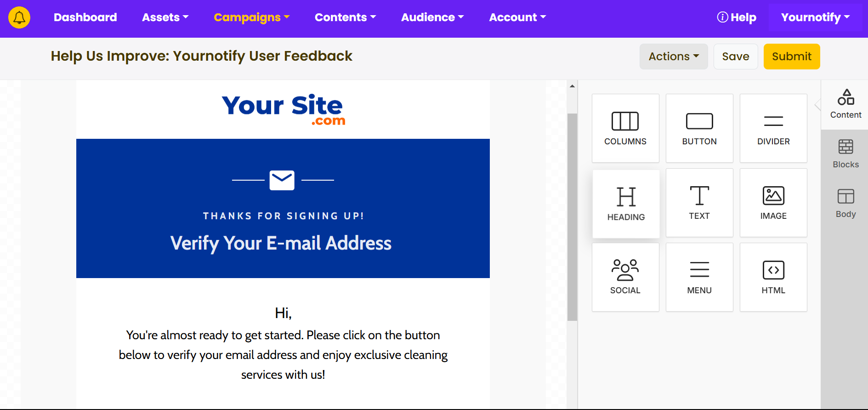The image size is (868, 410).
Task: Open the Audience menu
Action: (432, 17)
